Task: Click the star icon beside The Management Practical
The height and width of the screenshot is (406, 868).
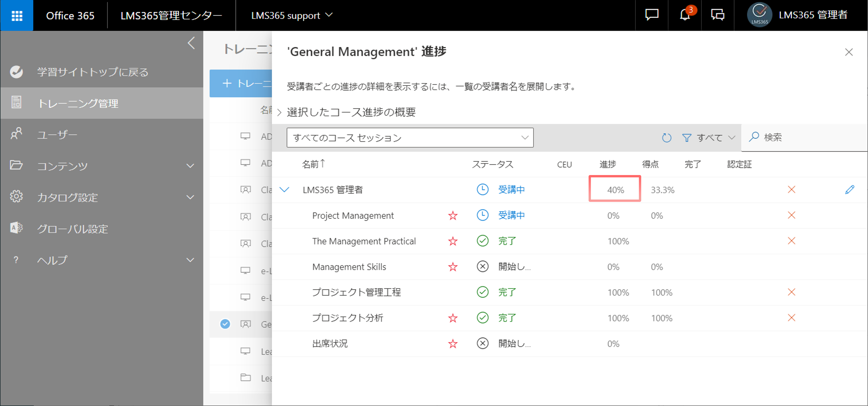Action: tap(453, 241)
